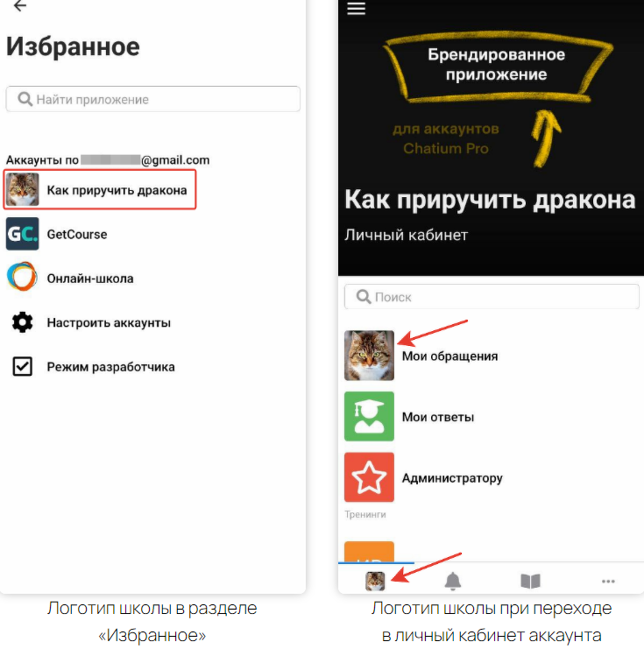Tap the red star Администратору icon
This screenshot has width=644, height=649.
pos(369,477)
